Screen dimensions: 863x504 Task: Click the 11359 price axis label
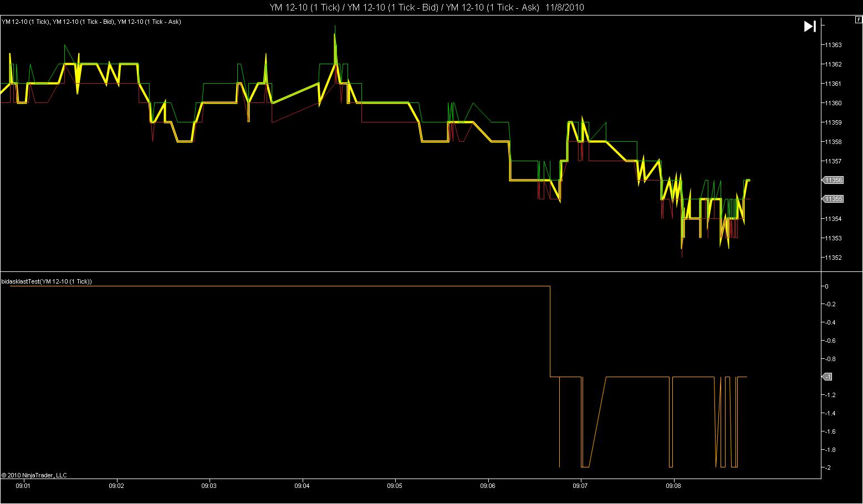click(834, 122)
